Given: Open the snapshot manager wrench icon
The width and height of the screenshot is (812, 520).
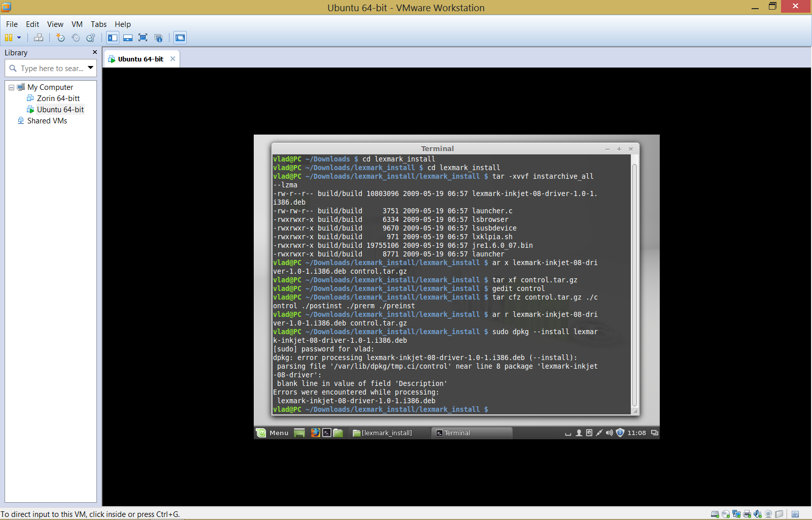Looking at the screenshot, I should pos(91,38).
